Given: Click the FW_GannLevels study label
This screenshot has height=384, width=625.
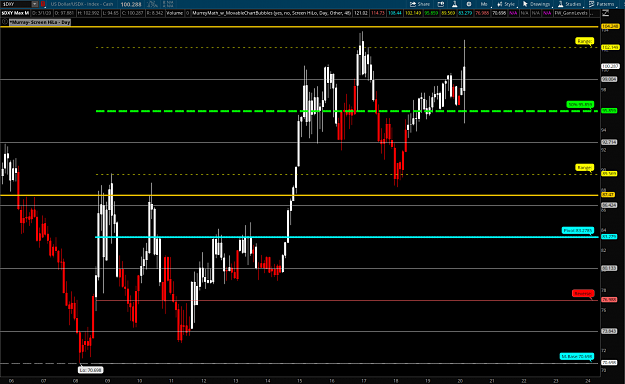Looking at the screenshot, I should tap(571, 13).
